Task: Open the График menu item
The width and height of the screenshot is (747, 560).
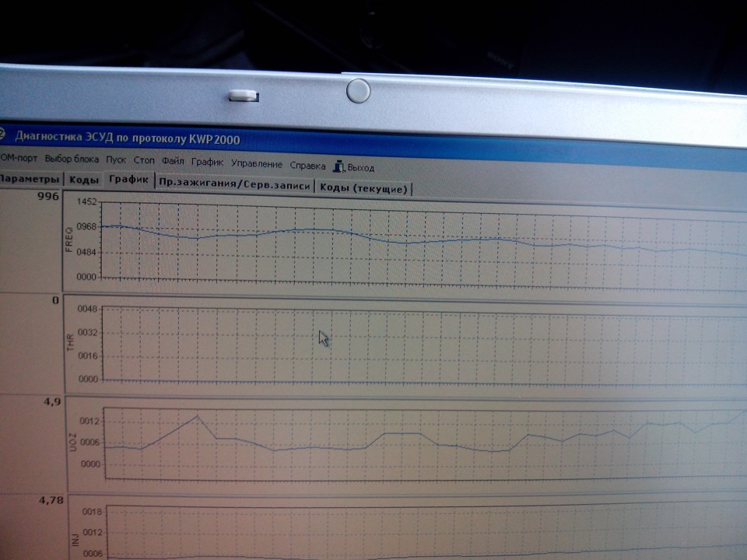Action: [207, 162]
